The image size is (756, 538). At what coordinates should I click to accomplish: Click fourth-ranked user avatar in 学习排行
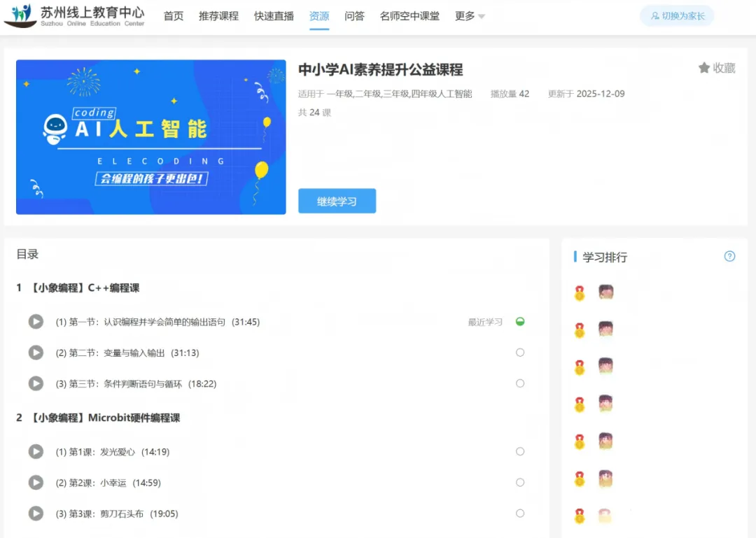[x=606, y=403]
